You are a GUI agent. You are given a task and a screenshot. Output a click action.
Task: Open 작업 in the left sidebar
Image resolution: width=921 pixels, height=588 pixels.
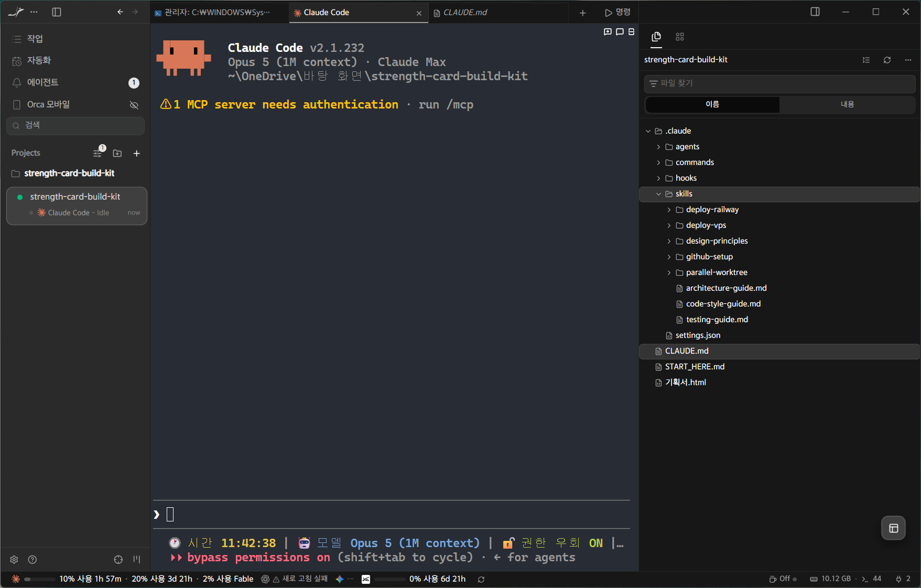pyautogui.click(x=75, y=39)
